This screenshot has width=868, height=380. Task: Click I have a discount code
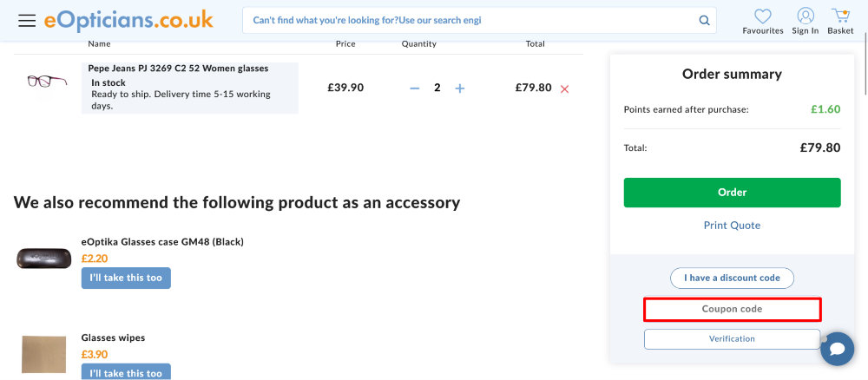point(732,278)
